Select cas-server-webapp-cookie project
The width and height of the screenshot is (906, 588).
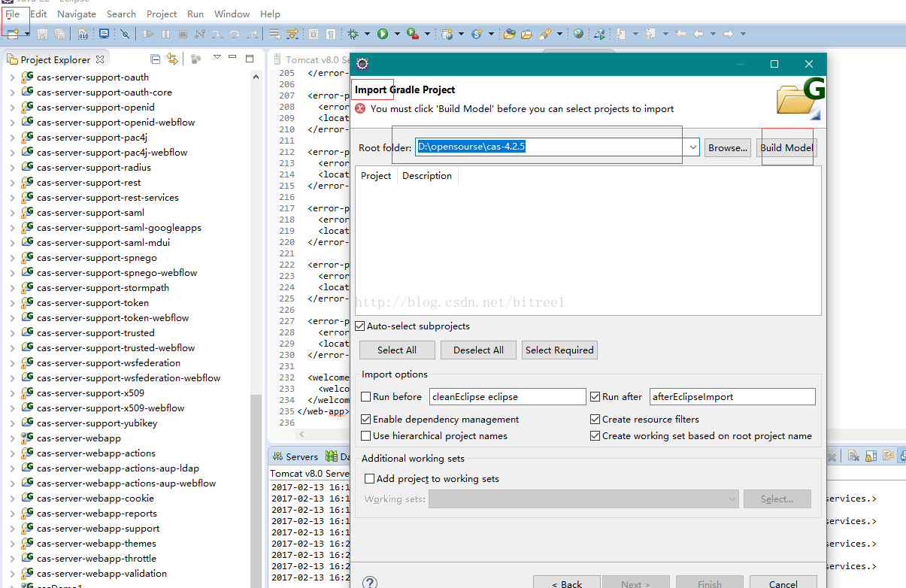95,499
